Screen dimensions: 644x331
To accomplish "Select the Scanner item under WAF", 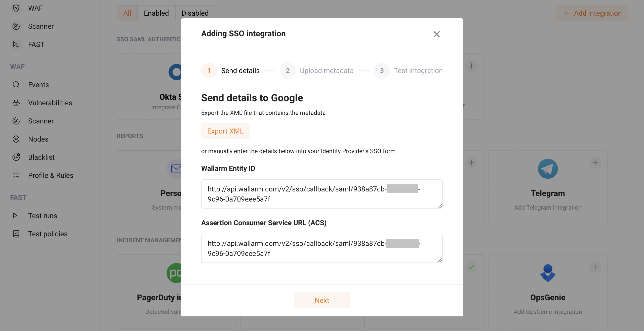I will tap(41, 121).
